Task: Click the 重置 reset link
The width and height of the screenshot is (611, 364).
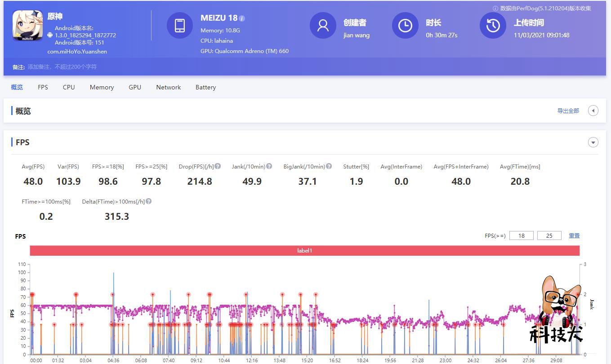Action: coord(574,235)
